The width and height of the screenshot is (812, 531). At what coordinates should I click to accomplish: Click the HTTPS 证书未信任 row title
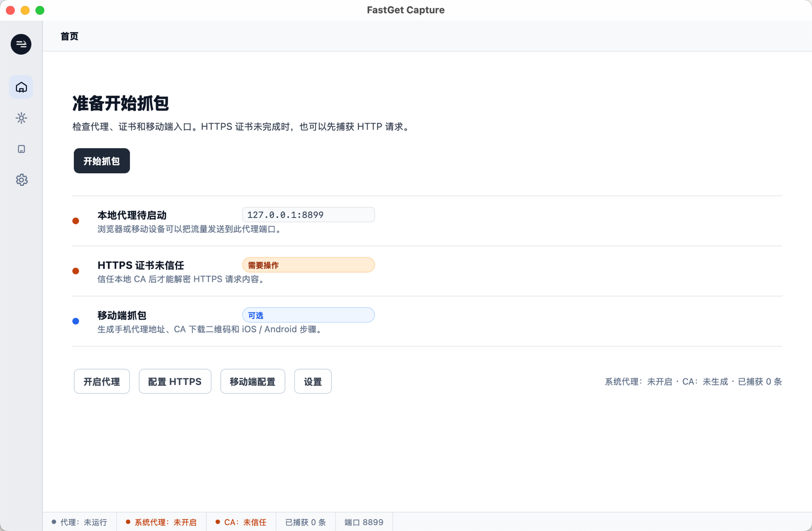[141, 265]
